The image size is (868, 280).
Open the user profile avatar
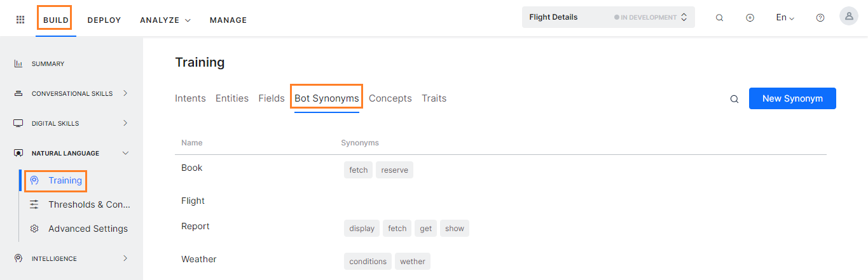point(848,17)
